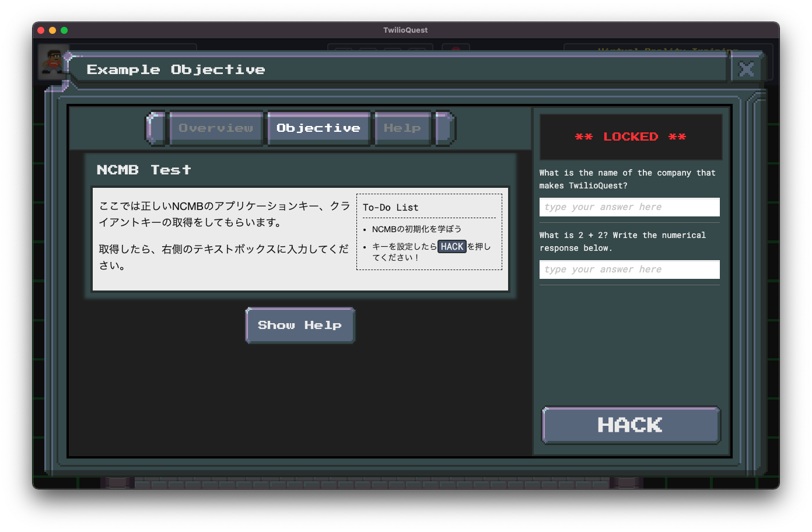Click the pixelated character sprite thumbnail
Viewport: 812px width, 532px height.
pos(54,61)
